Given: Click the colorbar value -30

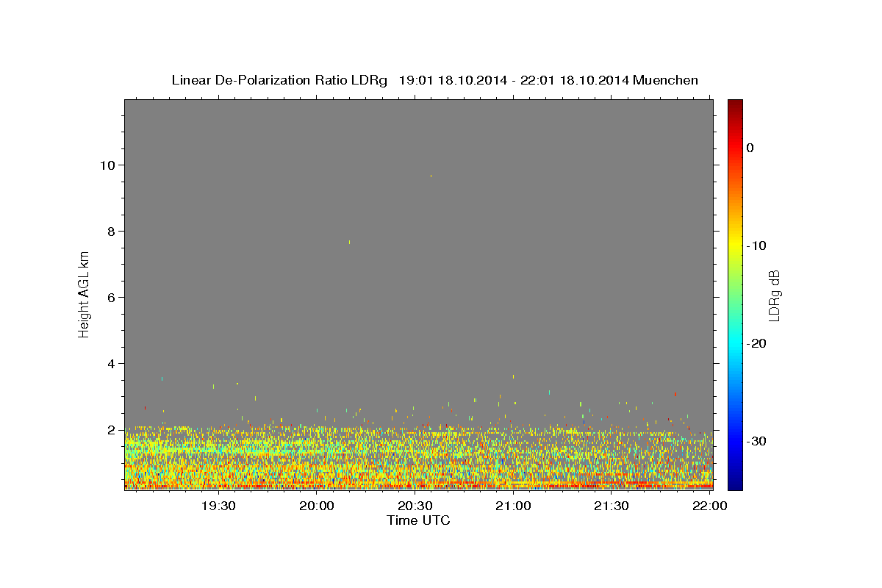Looking at the screenshot, I should click(756, 441).
